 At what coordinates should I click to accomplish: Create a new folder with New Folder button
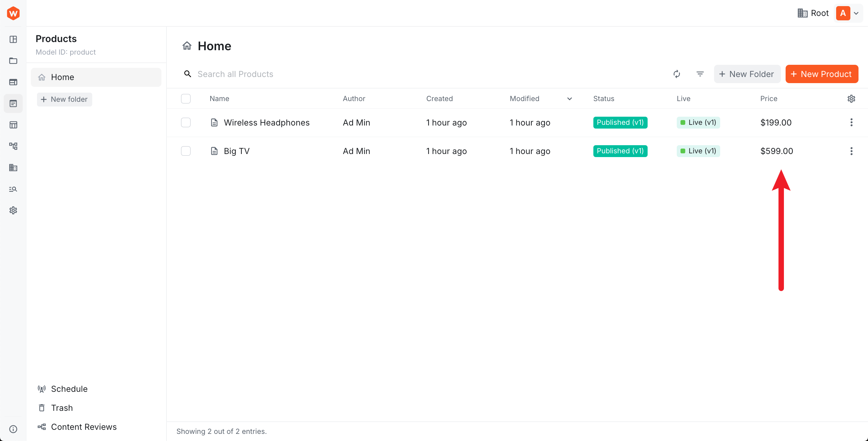click(x=747, y=74)
